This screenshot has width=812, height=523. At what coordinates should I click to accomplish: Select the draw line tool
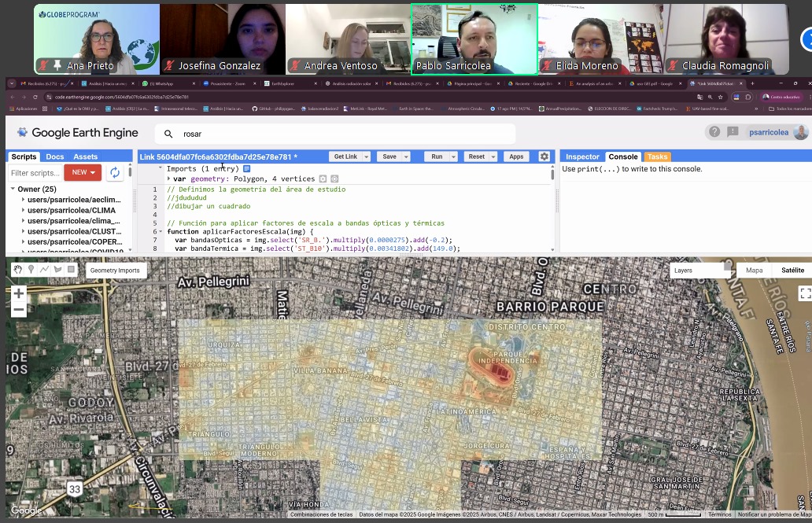coord(44,270)
